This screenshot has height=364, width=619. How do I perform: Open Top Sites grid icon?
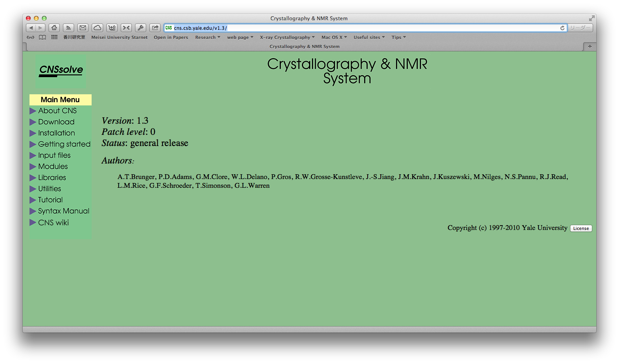click(x=55, y=37)
